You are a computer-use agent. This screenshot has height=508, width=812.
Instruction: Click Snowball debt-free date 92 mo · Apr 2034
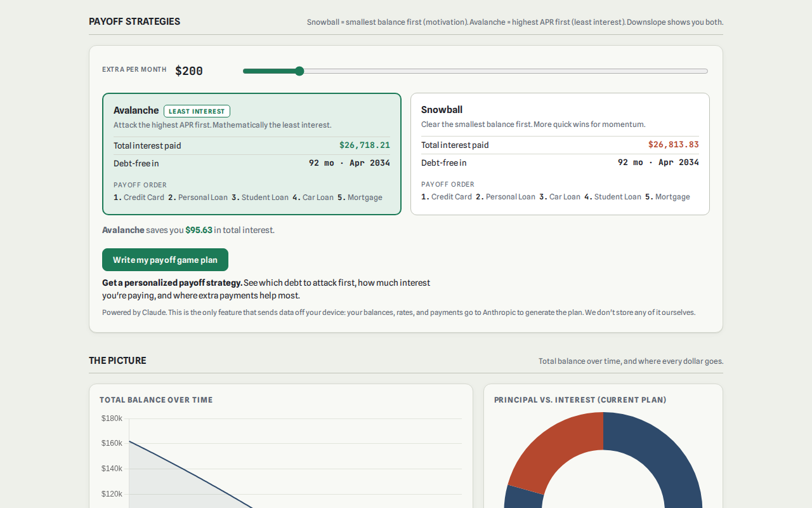pyautogui.click(x=658, y=163)
